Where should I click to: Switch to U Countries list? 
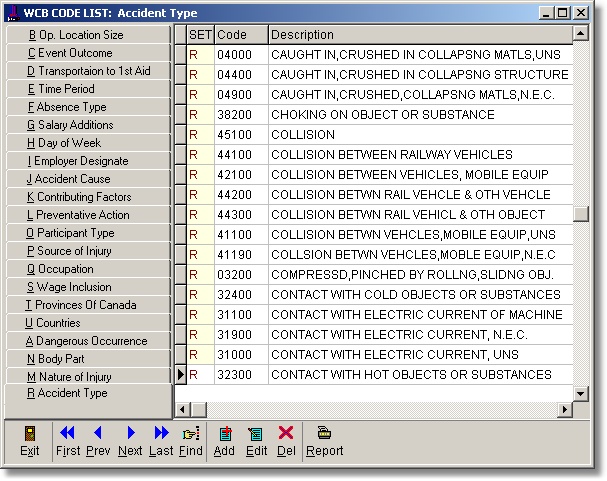point(88,323)
